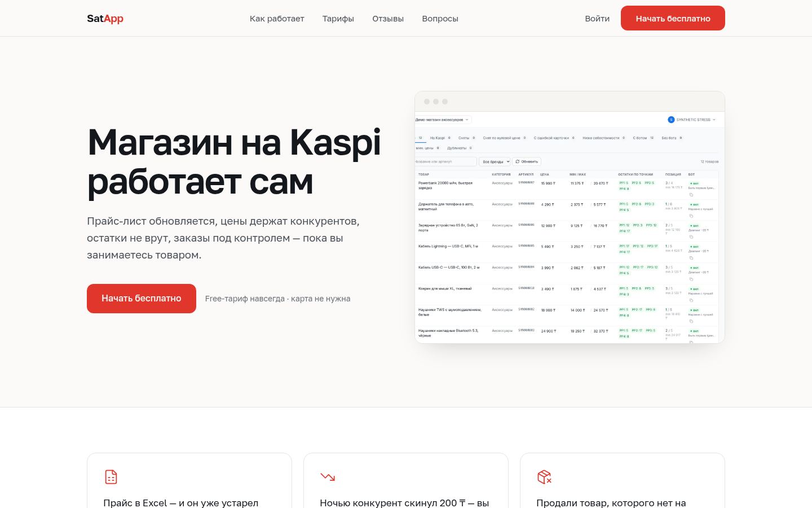
Task: Open the Как работает section link
Action: click(277, 19)
